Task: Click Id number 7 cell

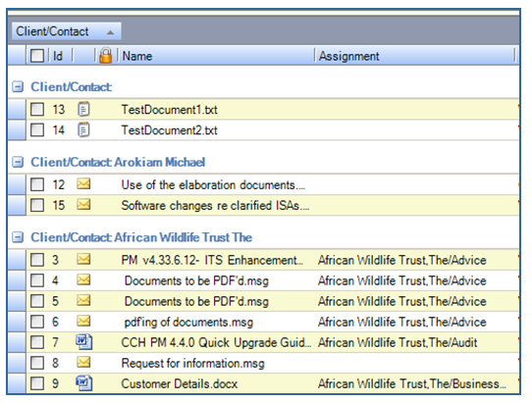Action: (55, 342)
